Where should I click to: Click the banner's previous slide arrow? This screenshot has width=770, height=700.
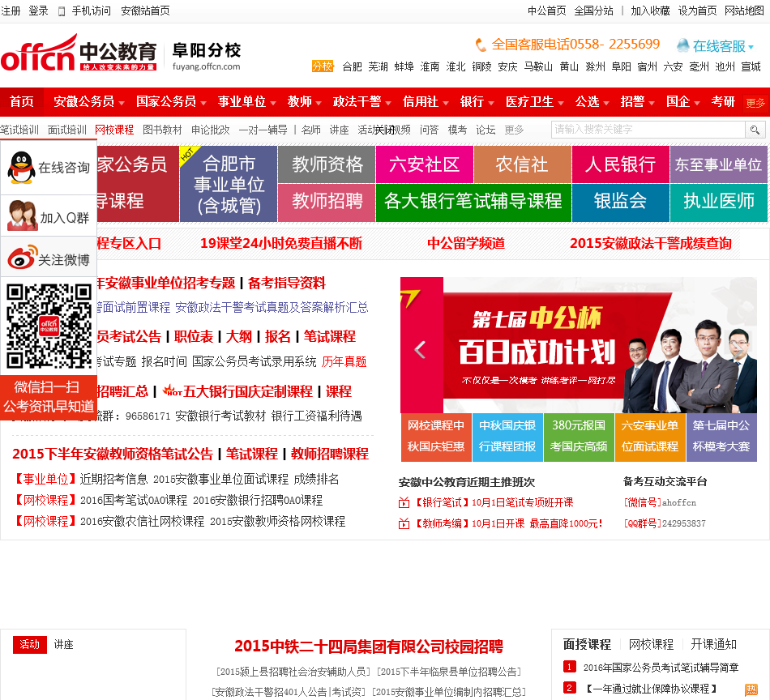420,349
